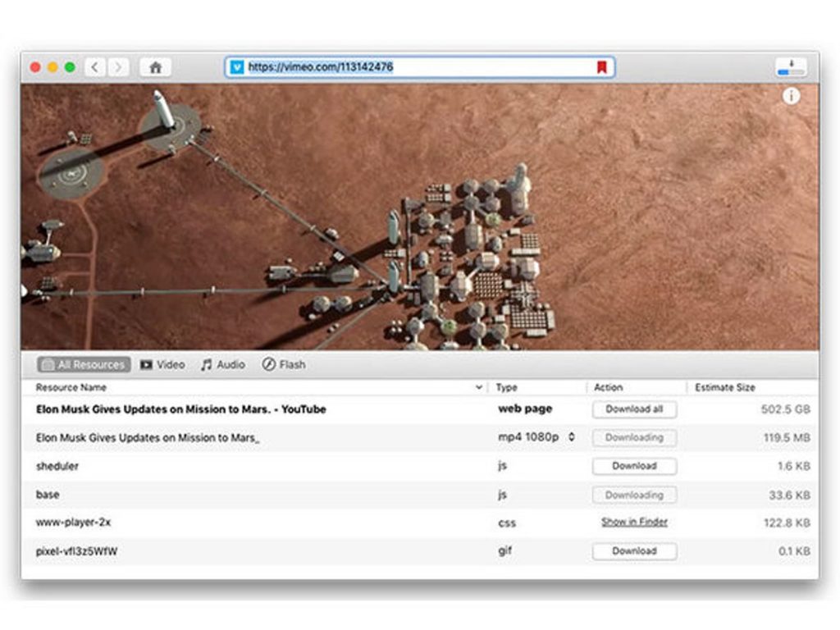Select the All Resources tab

tap(84, 364)
